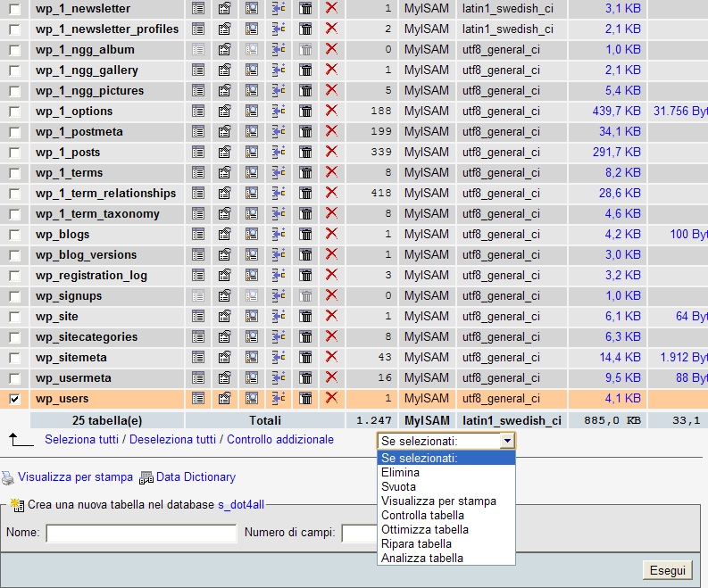Screen dimensions: 708x588
Task: Pick 'Controlla tabella' option
Action: tap(446, 516)
